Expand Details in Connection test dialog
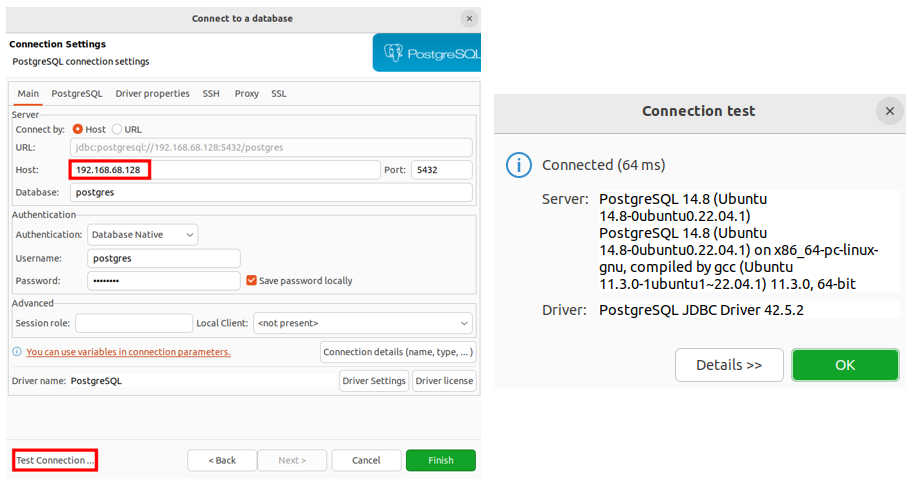 coord(729,365)
